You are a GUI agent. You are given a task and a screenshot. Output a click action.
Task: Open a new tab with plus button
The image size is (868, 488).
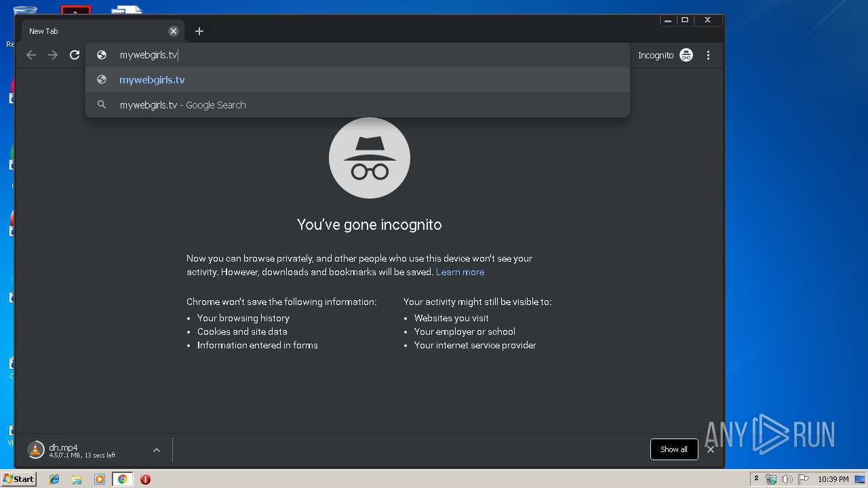[199, 31]
